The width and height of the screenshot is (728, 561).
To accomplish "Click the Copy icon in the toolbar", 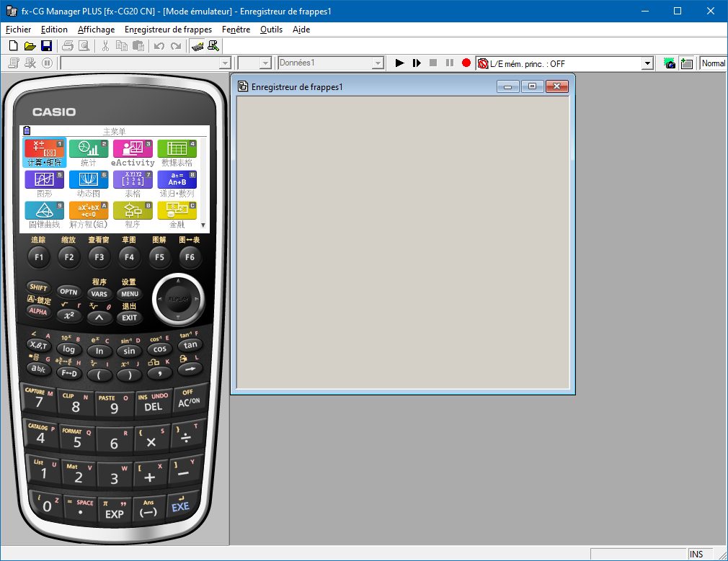I will click(122, 46).
